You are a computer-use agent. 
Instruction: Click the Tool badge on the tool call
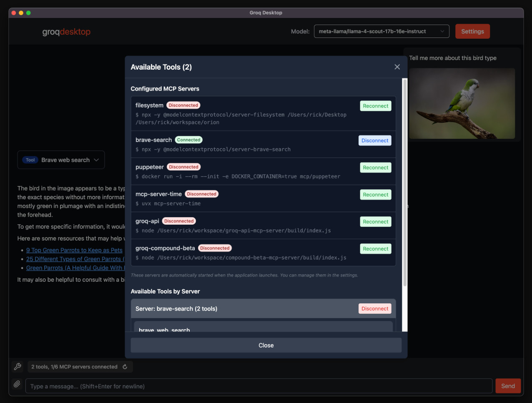point(30,160)
